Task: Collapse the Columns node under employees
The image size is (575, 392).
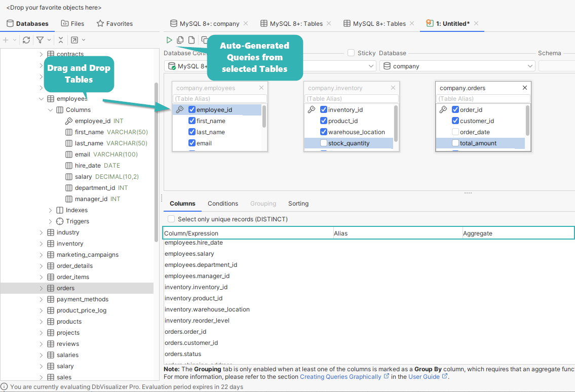Action: click(x=50, y=110)
